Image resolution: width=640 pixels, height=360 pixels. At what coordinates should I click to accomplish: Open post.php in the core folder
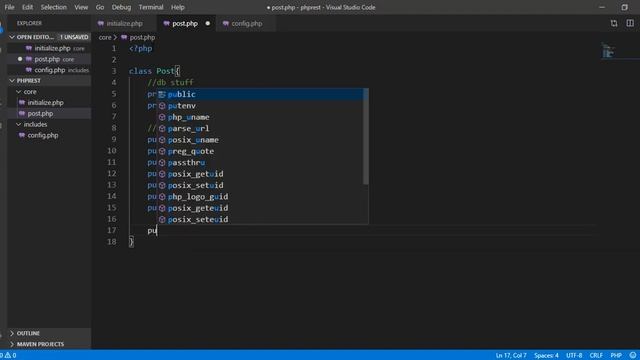[49, 113]
